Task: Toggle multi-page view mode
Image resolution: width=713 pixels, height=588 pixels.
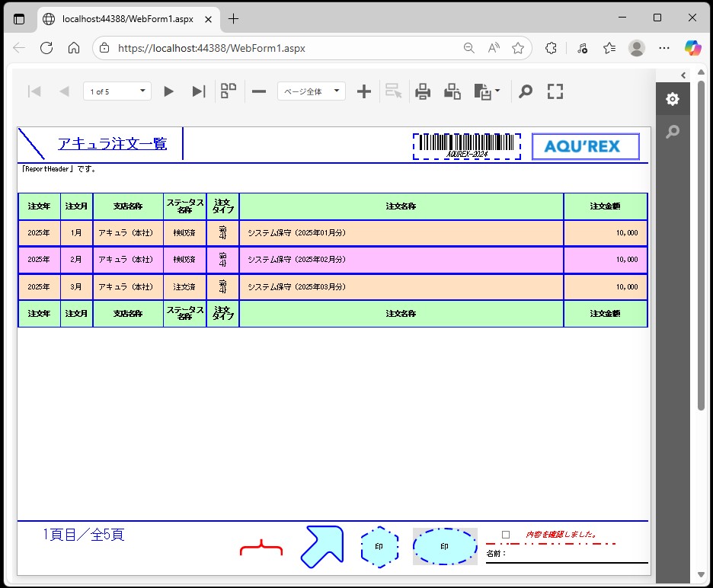Action: pyautogui.click(x=229, y=91)
